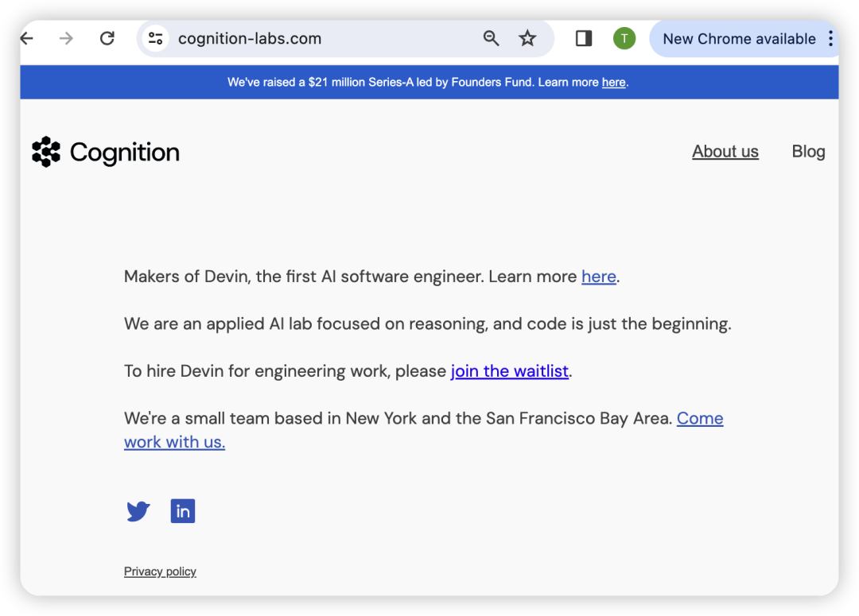Click 'here' link after Devin description
The image size is (859, 616).
[x=598, y=277]
